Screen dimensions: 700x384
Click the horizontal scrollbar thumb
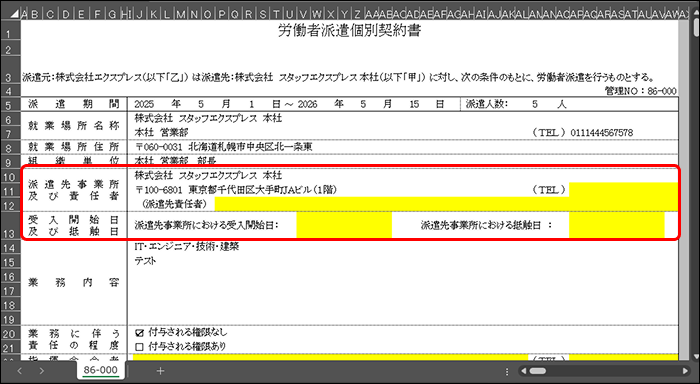click(538, 371)
